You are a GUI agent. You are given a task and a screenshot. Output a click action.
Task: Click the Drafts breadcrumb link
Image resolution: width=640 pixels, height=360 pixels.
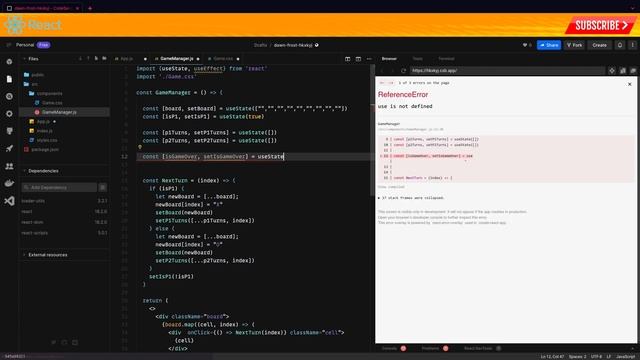click(x=260, y=45)
